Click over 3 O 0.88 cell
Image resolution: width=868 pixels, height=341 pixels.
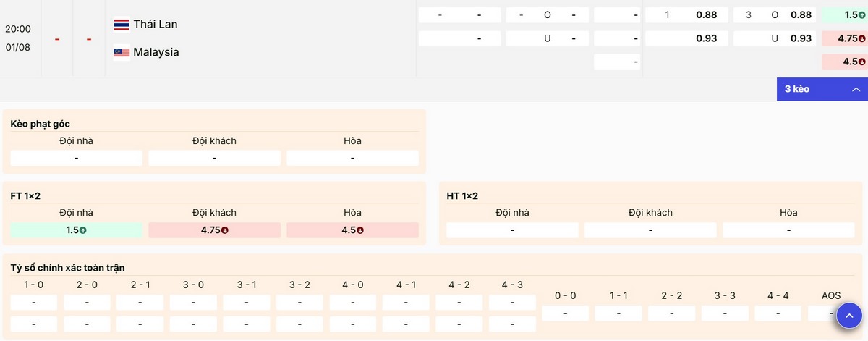click(x=775, y=15)
